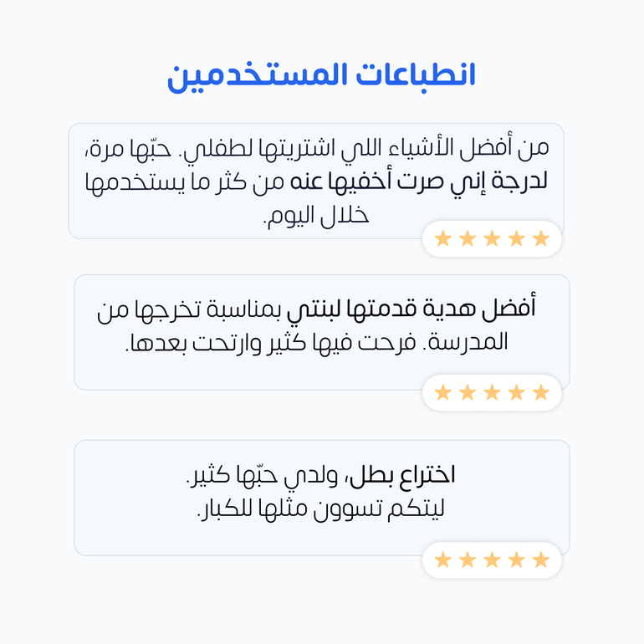Select the middle star of the top review rating
The width and height of the screenshot is (644, 644).
pyautogui.click(x=492, y=238)
